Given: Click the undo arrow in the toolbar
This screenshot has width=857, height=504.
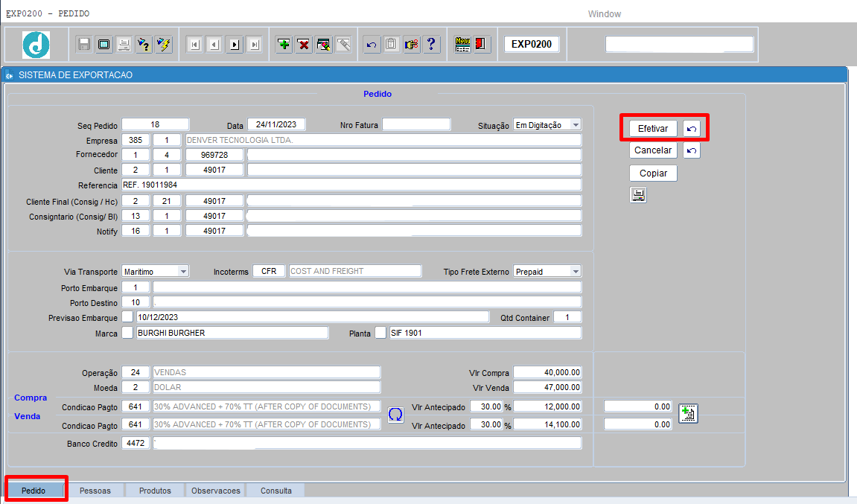Looking at the screenshot, I should click(x=372, y=44).
